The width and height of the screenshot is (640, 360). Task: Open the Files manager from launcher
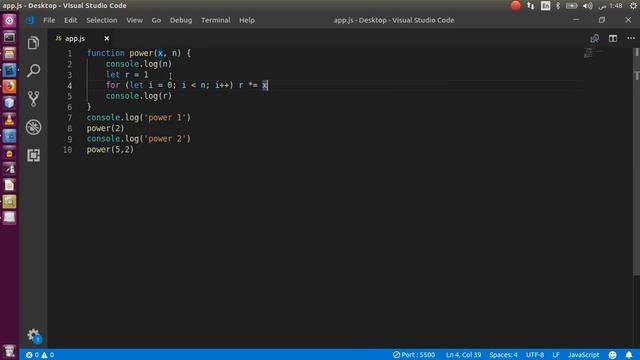(x=9, y=54)
